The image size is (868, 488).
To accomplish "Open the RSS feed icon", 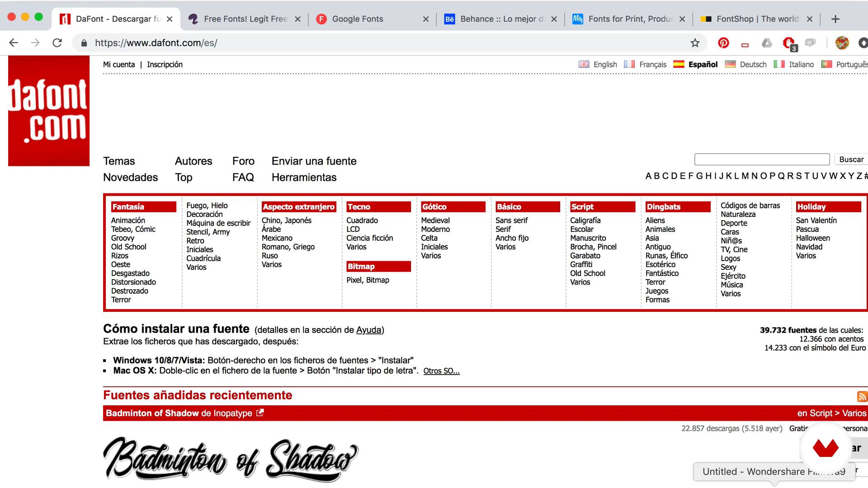I will (862, 397).
